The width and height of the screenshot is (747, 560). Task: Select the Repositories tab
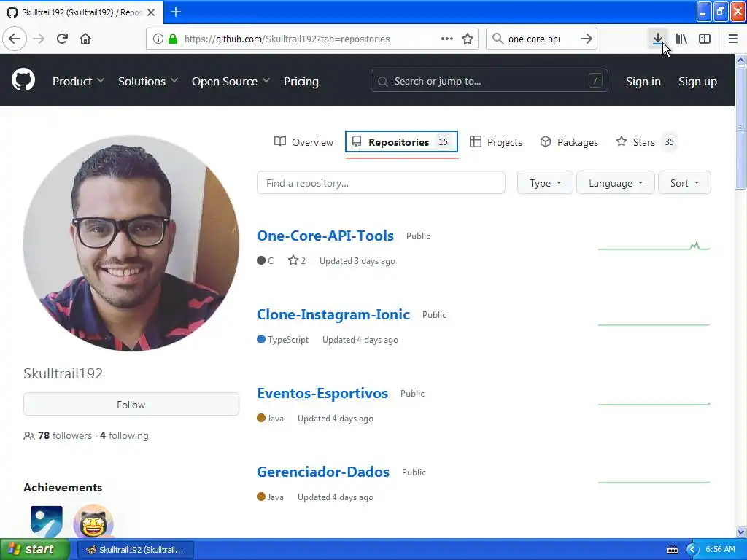point(401,142)
